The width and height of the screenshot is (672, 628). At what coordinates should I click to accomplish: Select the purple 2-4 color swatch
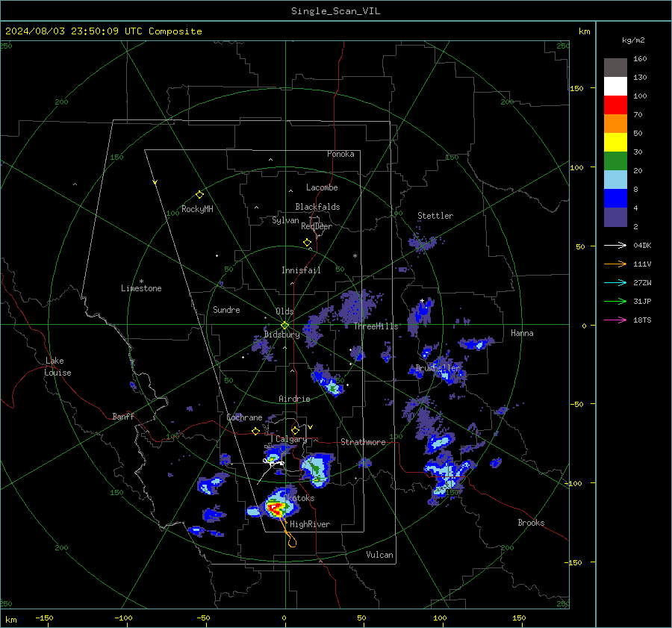point(615,217)
